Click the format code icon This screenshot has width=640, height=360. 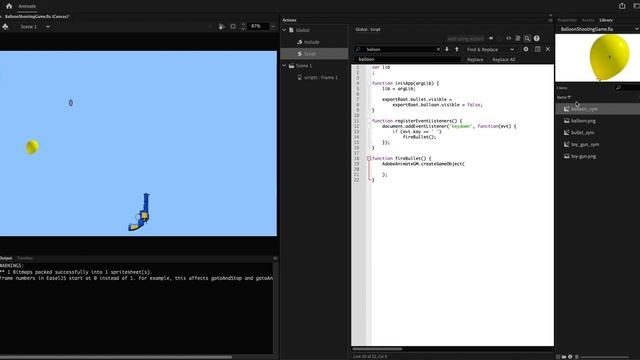pos(518,38)
